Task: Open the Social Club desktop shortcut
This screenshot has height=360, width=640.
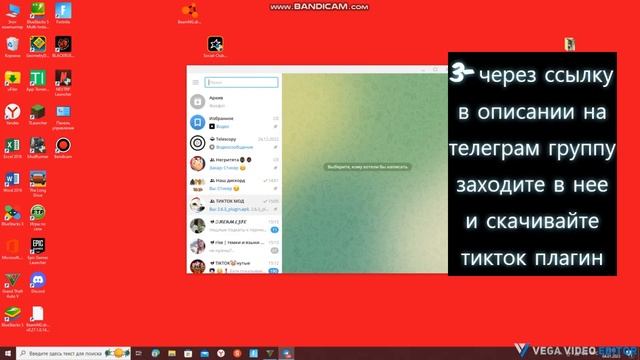Action: tap(215, 47)
